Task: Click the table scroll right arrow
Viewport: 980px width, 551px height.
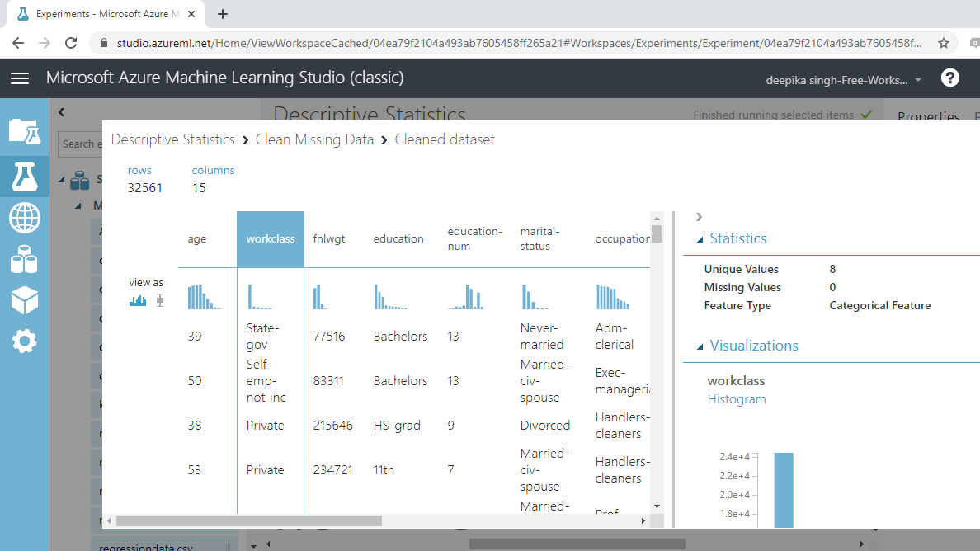Action: [x=643, y=520]
